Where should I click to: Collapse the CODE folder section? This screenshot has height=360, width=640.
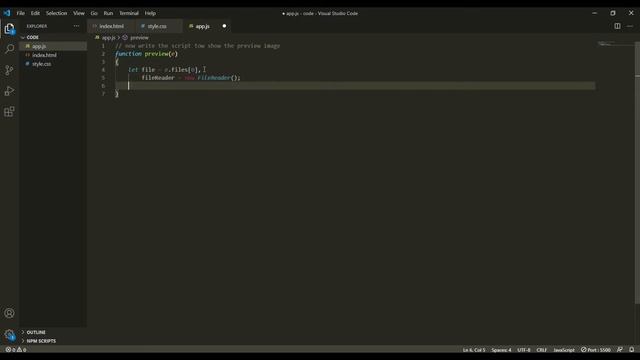click(x=53, y=37)
